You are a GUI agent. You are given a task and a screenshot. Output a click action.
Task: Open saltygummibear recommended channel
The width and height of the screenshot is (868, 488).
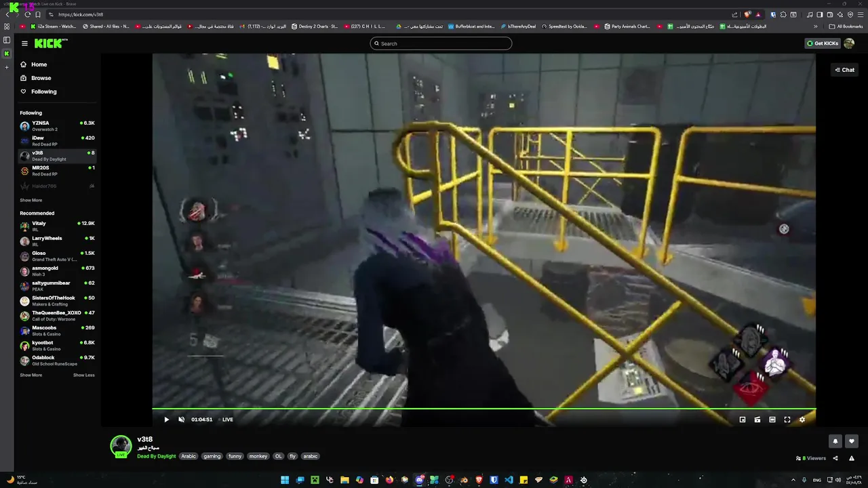(57, 286)
